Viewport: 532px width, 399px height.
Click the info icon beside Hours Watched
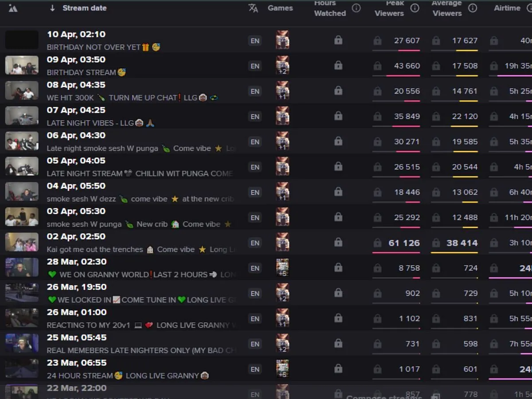pyautogui.click(x=356, y=8)
